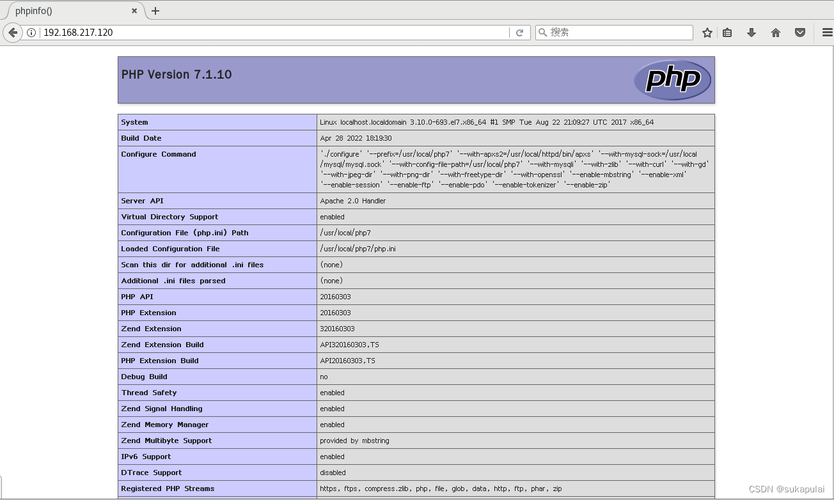The width and height of the screenshot is (834, 500).
Task: Bookmark this page with the star icon
Action: (x=707, y=32)
